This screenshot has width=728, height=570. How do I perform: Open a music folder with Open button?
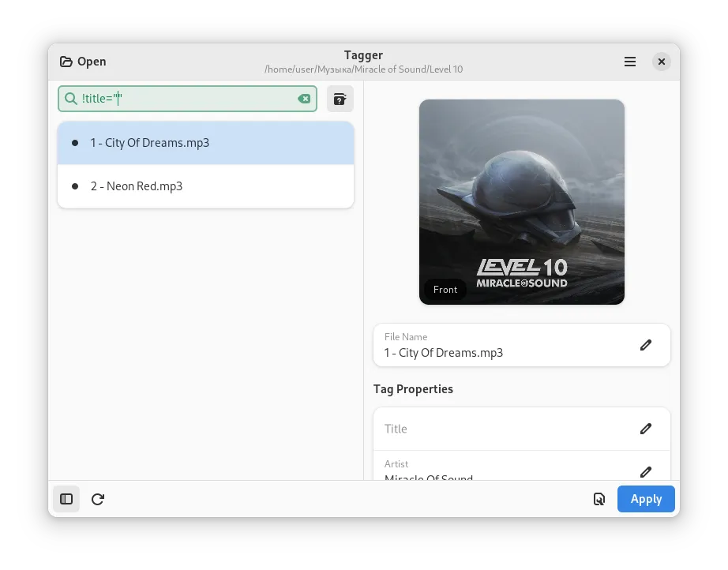pyautogui.click(x=83, y=62)
